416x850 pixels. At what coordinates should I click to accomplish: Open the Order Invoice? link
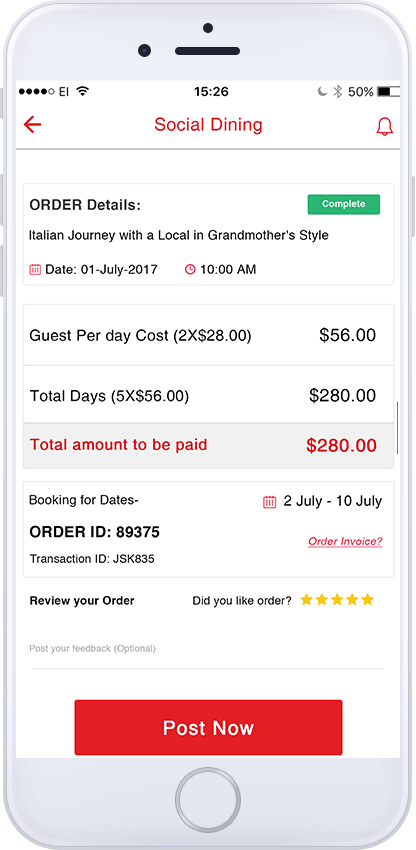click(345, 542)
